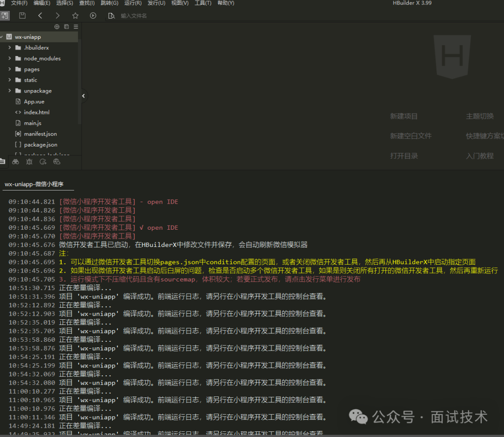Click the new file toolbar icon

pyautogui.click(x=5, y=15)
